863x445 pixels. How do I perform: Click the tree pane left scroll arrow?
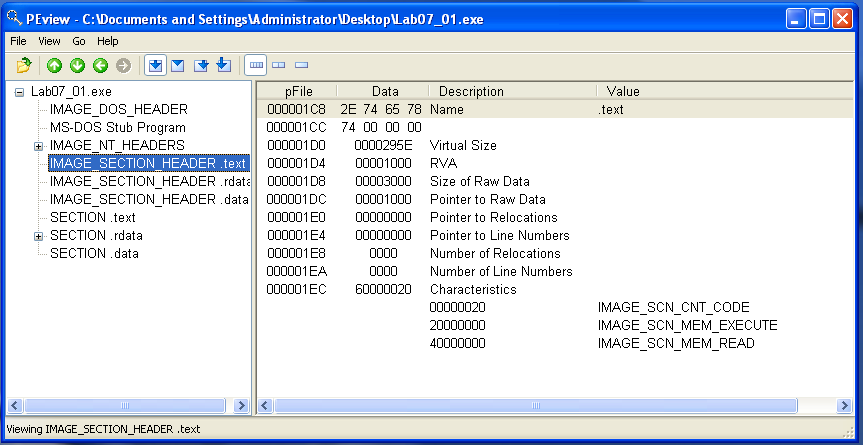tap(15, 406)
